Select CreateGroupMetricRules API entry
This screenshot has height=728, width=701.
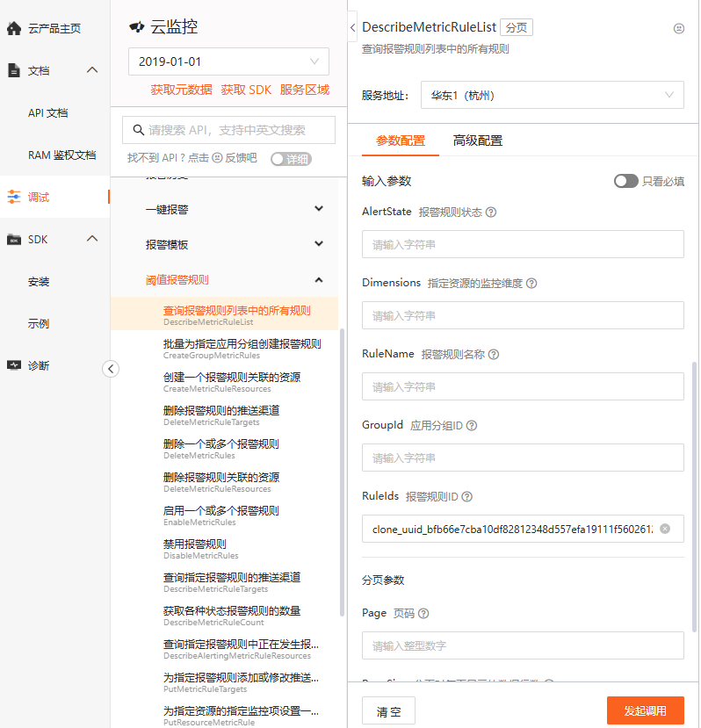(224, 349)
